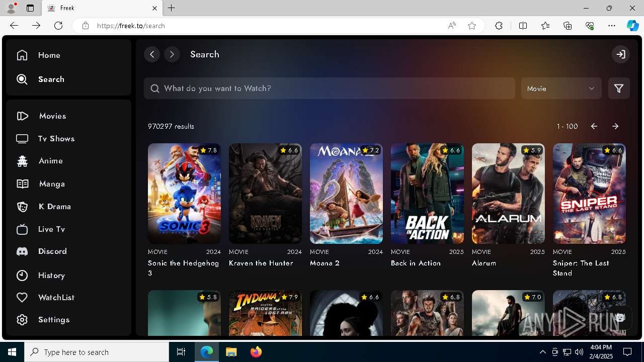Viewport: 644px width, 362px height.
Task: Open the Anime section
Action: pos(39,161)
